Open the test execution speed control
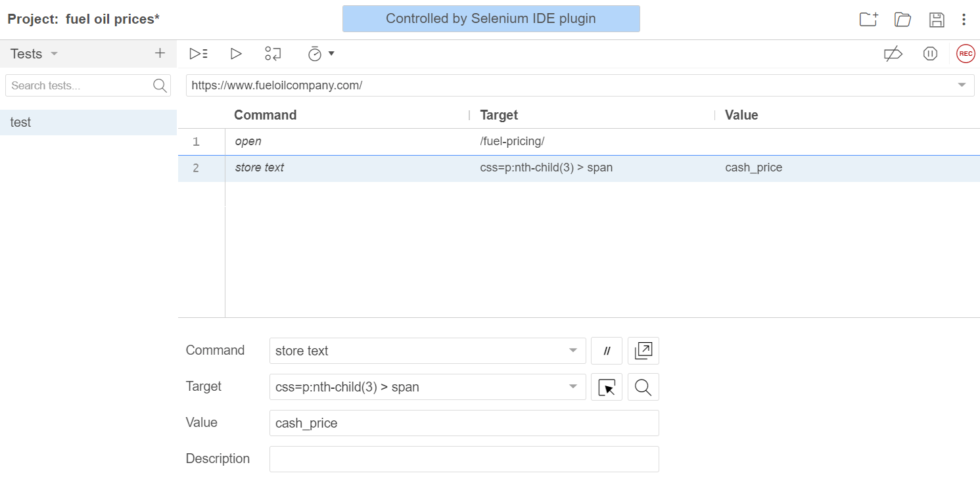Image resolution: width=980 pixels, height=490 pixels. (321, 54)
